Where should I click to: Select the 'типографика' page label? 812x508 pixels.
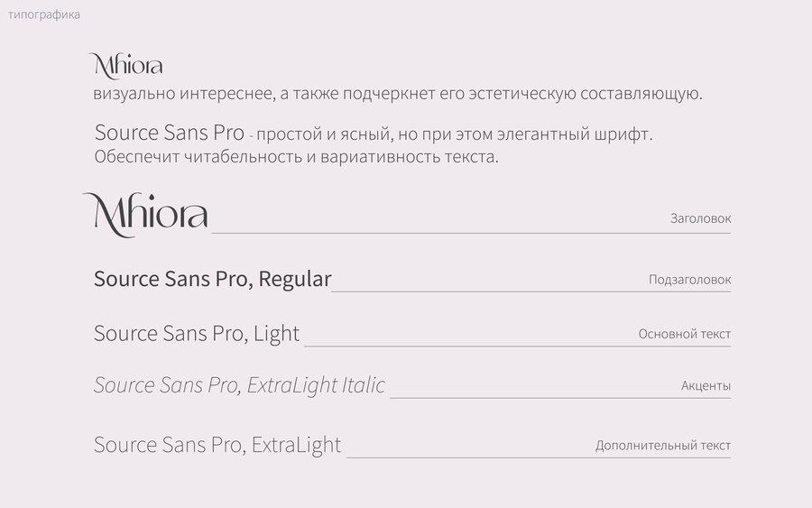pyautogui.click(x=44, y=14)
